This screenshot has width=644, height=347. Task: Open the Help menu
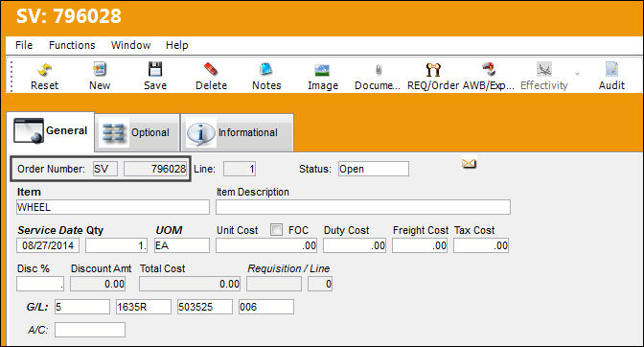click(177, 45)
